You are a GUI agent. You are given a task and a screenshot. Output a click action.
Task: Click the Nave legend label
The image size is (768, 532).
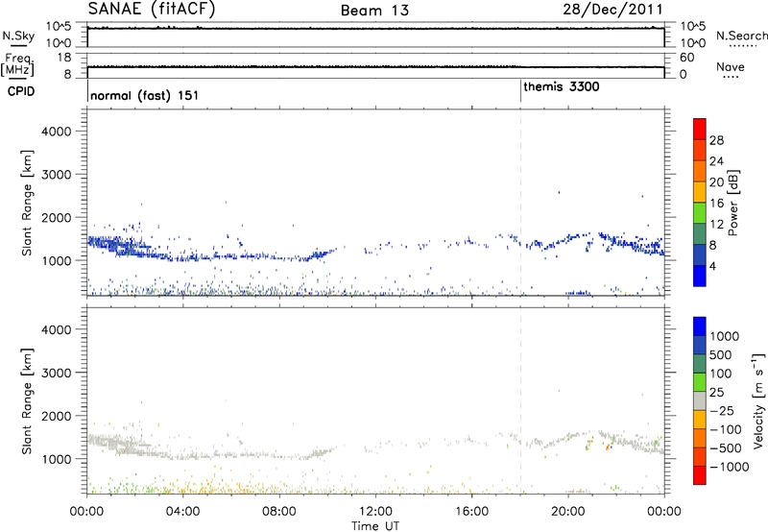[730, 66]
